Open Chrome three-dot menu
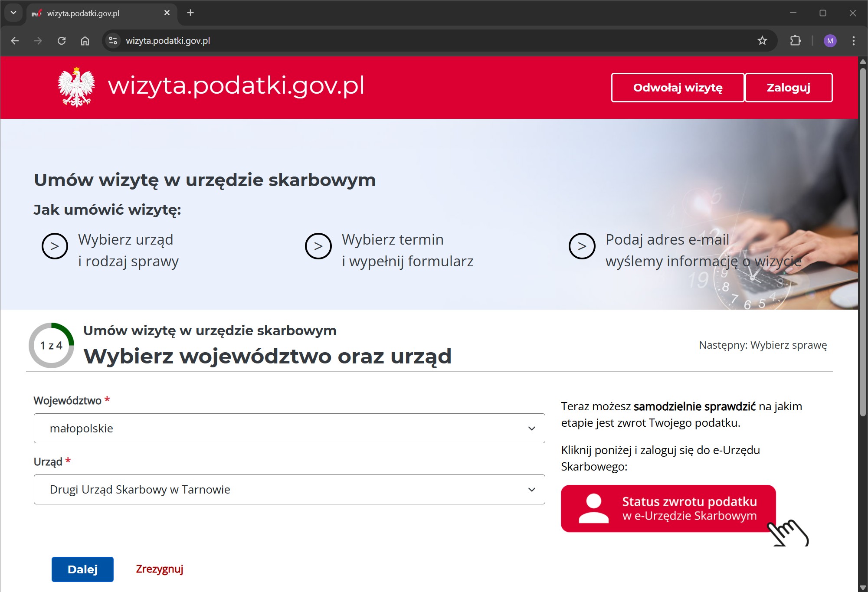 853,41
